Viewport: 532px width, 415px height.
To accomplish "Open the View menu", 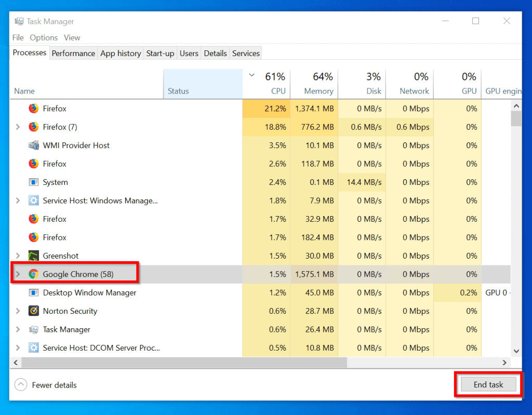I will tap(72, 38).
